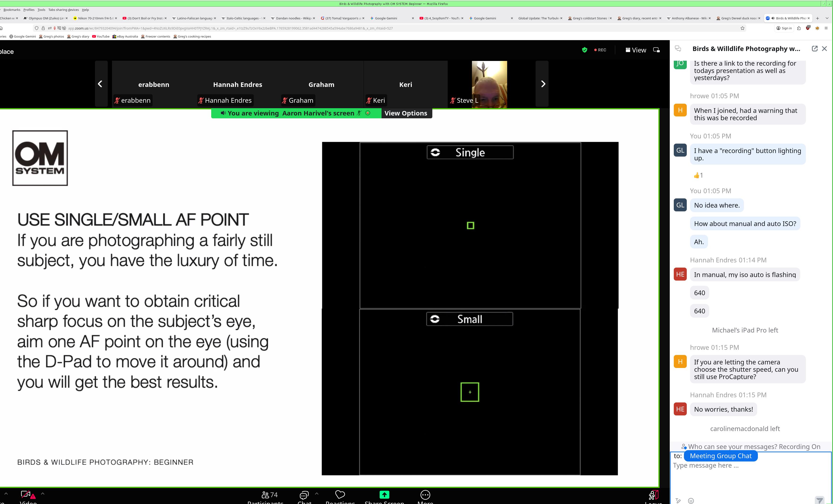The height and width of the screenshot is (504, 833).
Task: Open the View Options dropdown
Action: (x=406, y=113)
